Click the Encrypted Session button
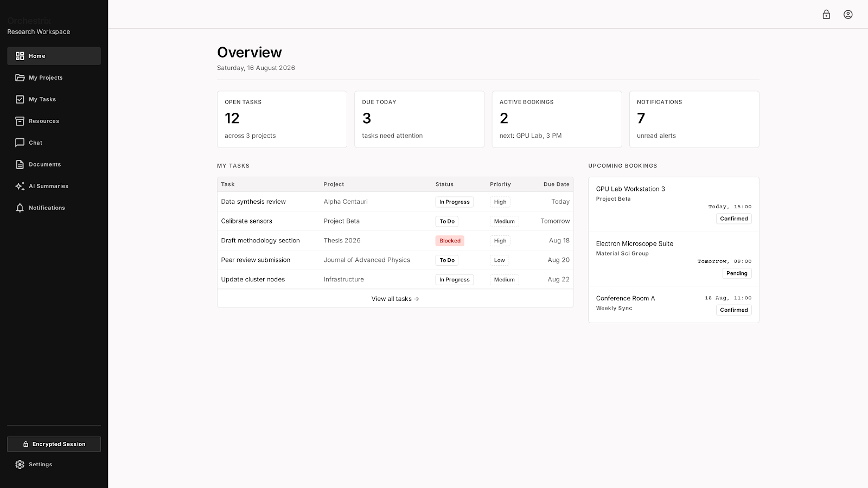Image resolution: width=868 pixels, height=488 pixels. point(54,444)
